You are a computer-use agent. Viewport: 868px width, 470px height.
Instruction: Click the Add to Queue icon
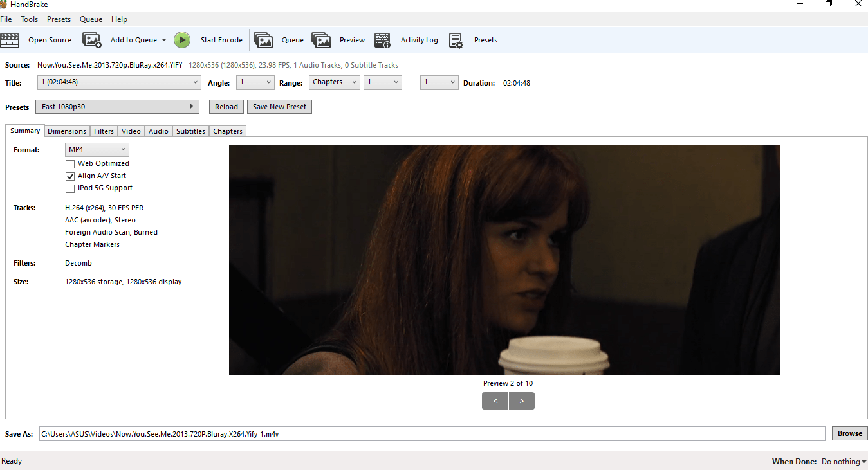[x=91, y=40]
